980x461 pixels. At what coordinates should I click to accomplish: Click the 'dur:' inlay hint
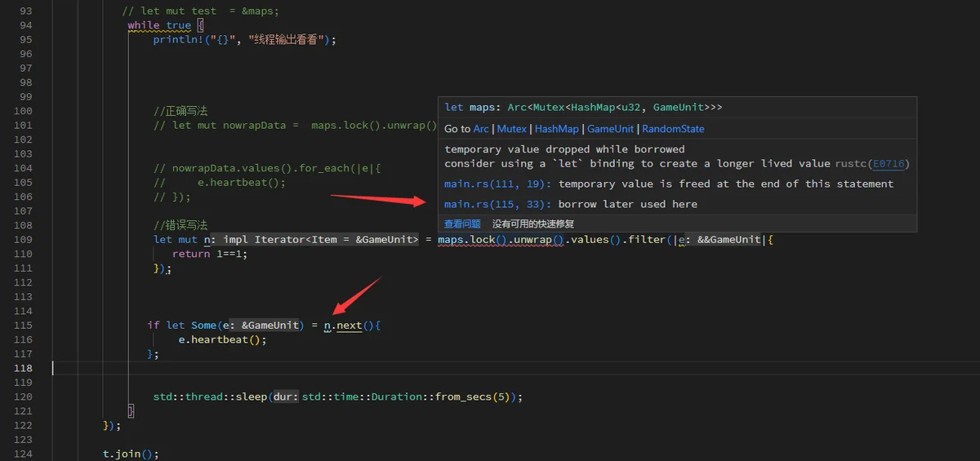point(287,397)
